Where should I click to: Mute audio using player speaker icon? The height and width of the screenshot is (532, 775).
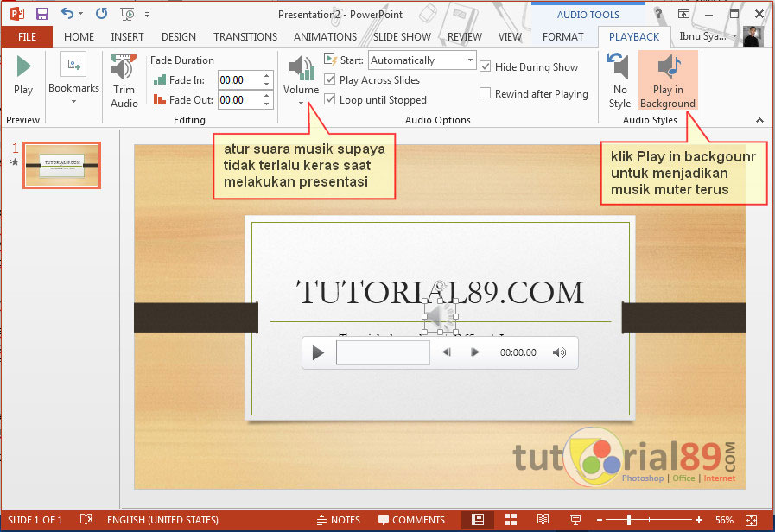(560, 352)
